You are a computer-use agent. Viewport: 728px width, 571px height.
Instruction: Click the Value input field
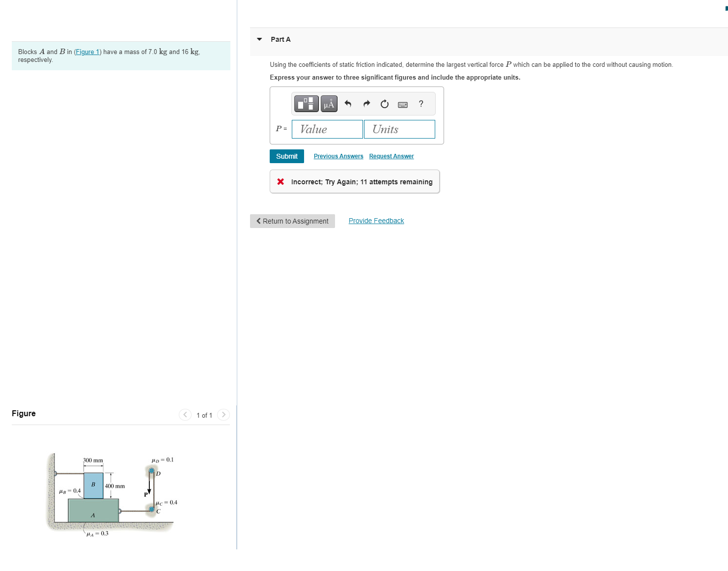(327, 129)
